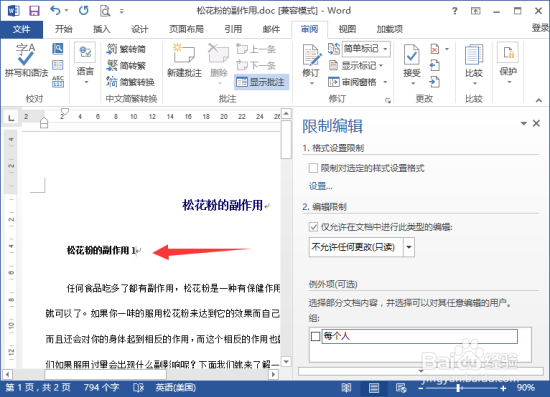Click 繁转简 conversion icon
The width and height of the screenshot is (550, 397).
coord(126,49)
